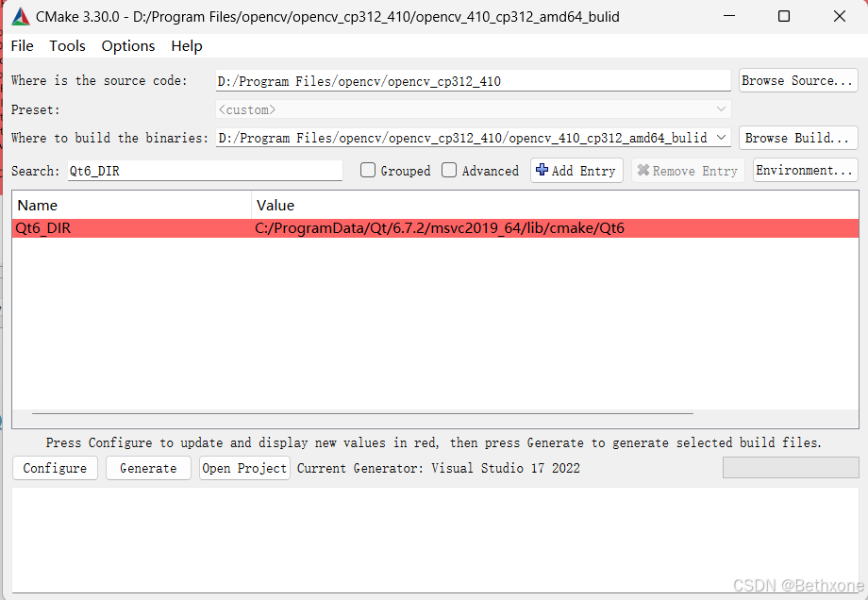Click the Search field containing Qt6_DIR
The height and width of the screenshot is (600, 868).
[205, 171]
